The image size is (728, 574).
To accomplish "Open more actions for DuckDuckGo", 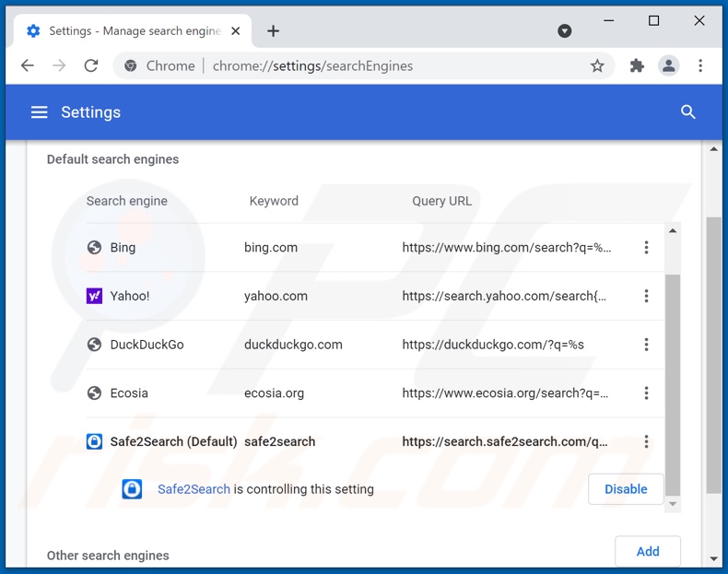I will (646, 345).
